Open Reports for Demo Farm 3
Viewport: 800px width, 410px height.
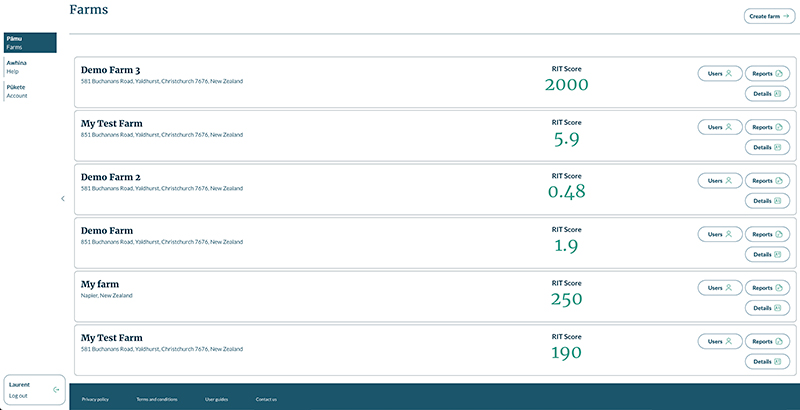(x=767, y=73)
